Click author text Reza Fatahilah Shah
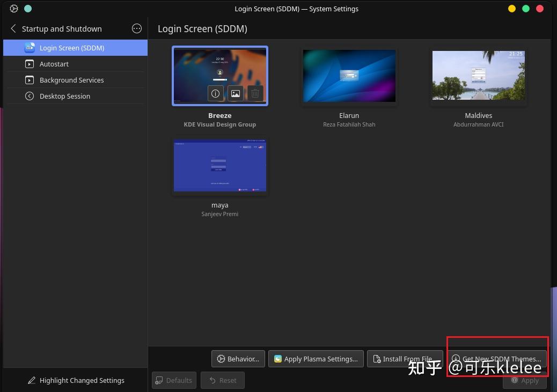The image size is (557, 392). pos(349,124)
